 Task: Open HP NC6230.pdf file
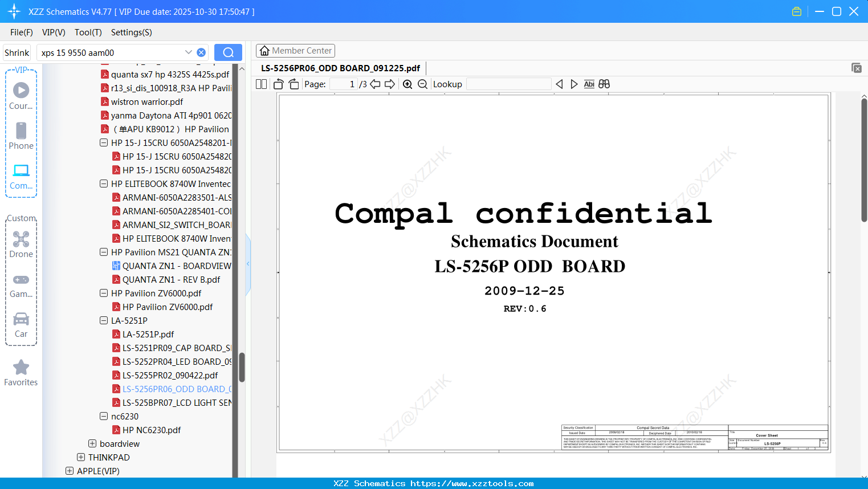coord(152,430)
